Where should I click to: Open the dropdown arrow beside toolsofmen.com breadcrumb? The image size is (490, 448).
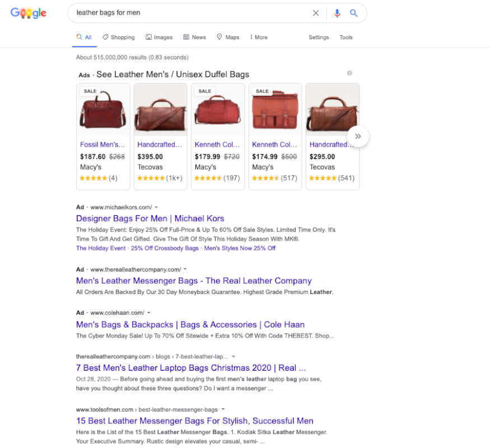click(223, 409)
